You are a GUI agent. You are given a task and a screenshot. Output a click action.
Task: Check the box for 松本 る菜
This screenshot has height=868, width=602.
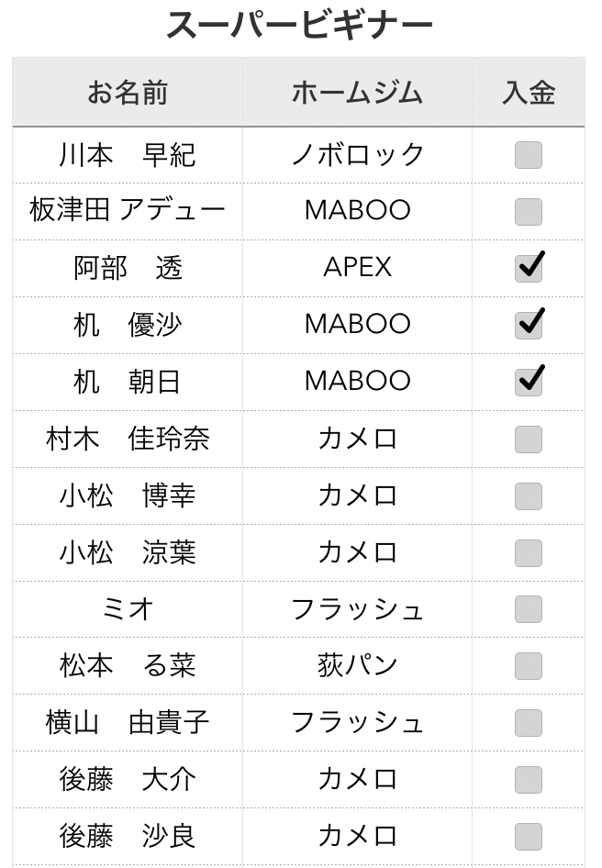[528, 666]
